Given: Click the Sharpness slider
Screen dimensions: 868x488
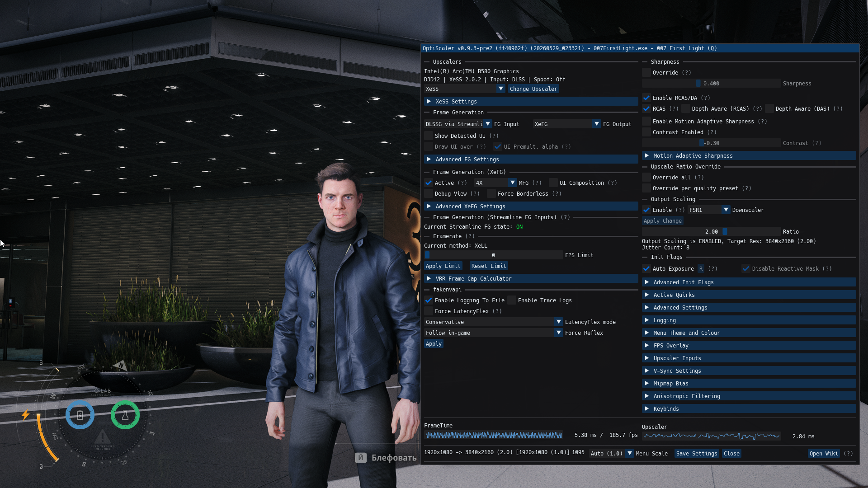Looking at the screenshot, I should point(711,84).
